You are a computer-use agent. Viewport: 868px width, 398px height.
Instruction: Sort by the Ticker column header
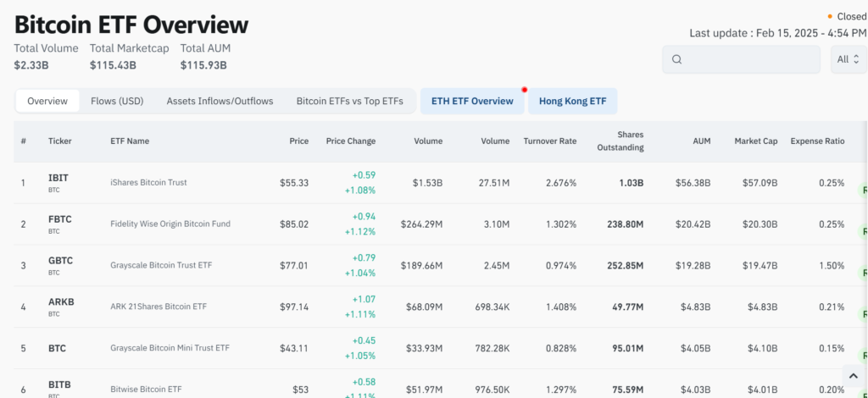click(x=60, y=141)
